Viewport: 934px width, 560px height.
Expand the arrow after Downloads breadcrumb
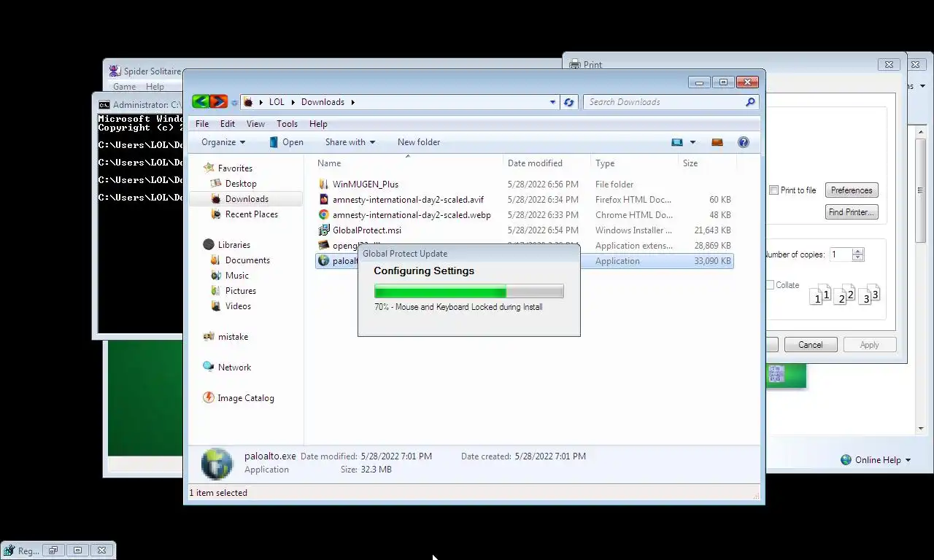coord(352,102)
